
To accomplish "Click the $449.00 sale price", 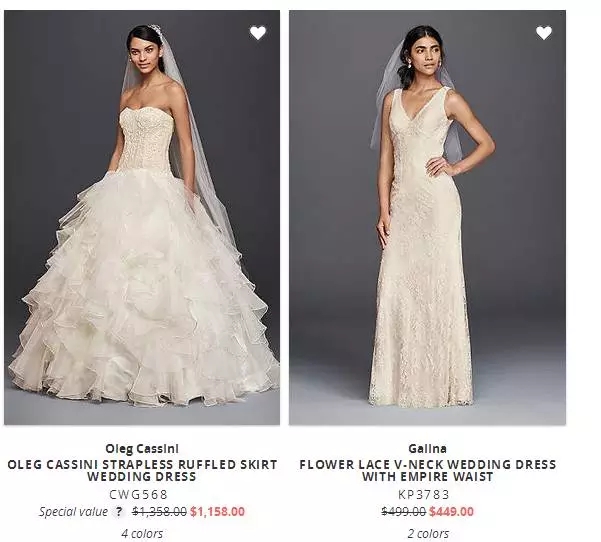I will 452,512.
